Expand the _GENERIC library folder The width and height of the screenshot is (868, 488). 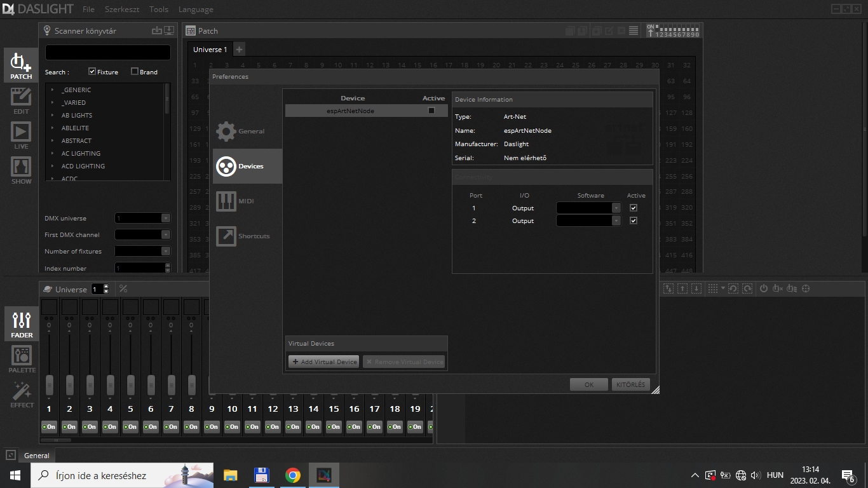[x=52, y=90]
